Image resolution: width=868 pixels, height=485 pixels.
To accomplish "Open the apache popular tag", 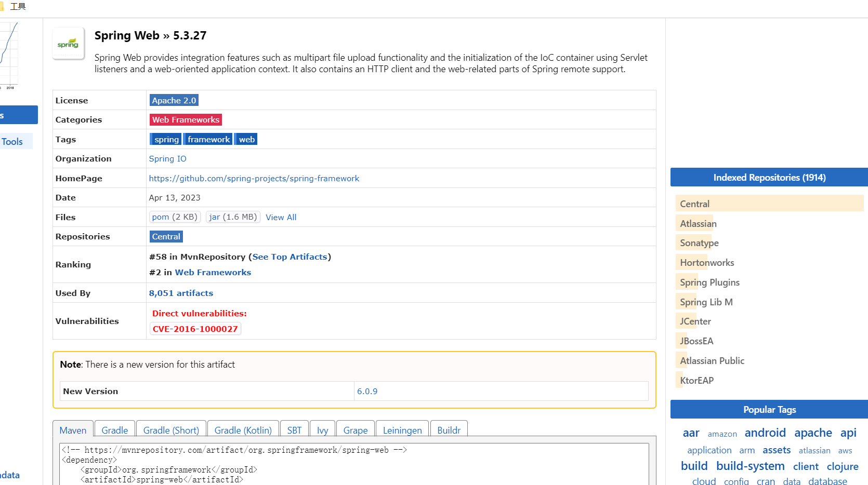I will tap(813, 433).
